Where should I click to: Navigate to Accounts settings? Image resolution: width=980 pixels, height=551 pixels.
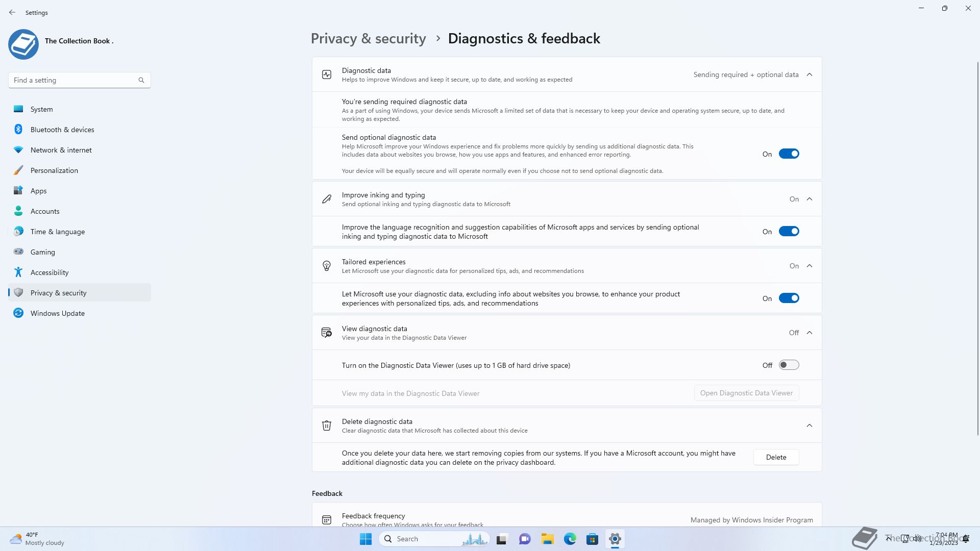[80, 211]
